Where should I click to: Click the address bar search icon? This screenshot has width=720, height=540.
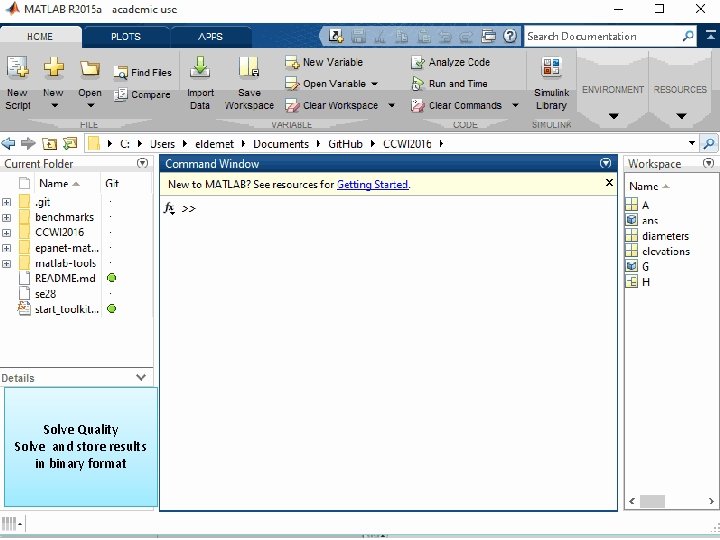click(x=709, y=144)
